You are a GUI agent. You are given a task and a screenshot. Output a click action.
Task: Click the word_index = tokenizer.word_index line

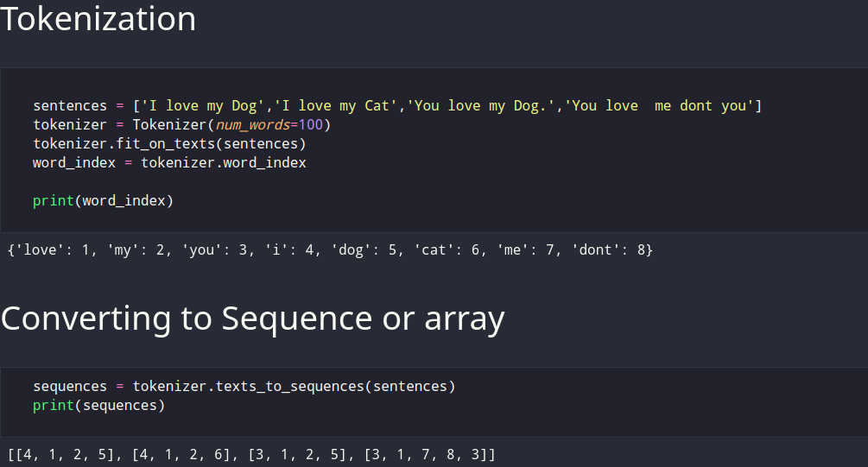[x=169, y=162]
